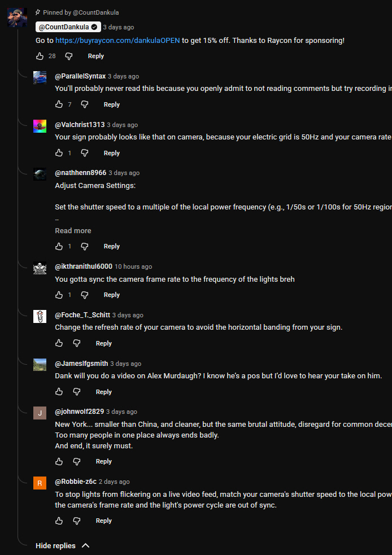Thumbs down @johnwolf2829's New York comment
Viewport: 392px width, 555px height.
76,461
